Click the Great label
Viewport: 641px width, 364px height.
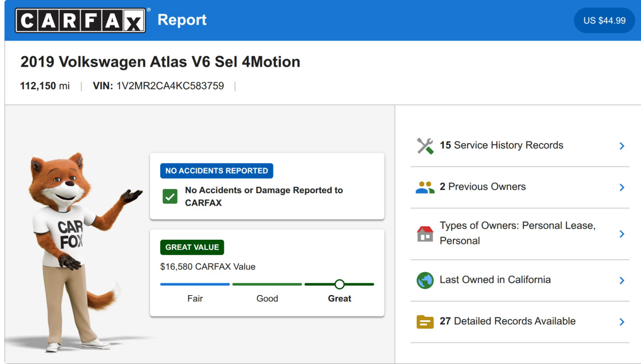(x=340, y=298)
